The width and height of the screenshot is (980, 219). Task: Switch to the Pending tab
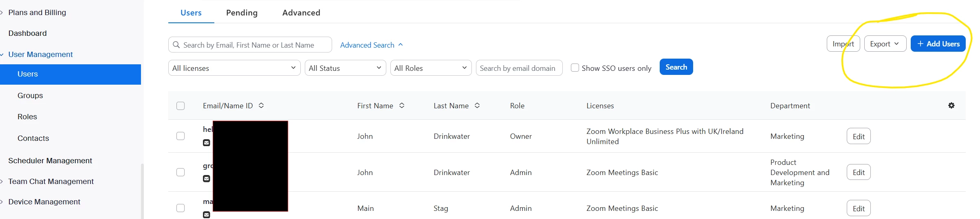pos(242,13)
